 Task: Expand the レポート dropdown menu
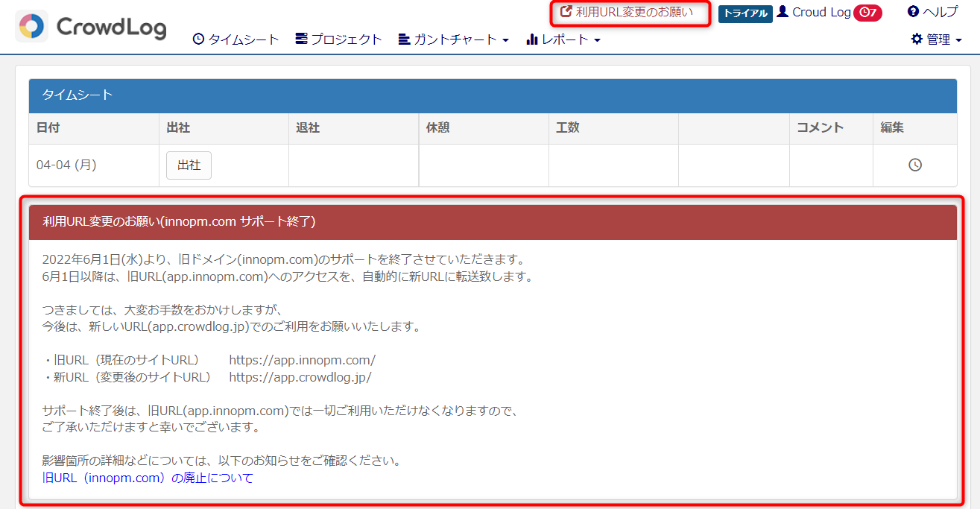563,39
